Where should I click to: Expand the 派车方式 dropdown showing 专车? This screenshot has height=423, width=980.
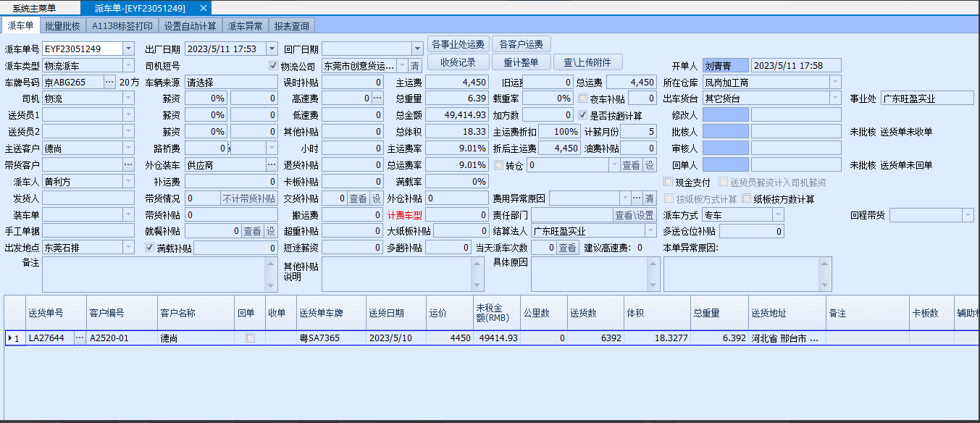click(x=777, y=215)
